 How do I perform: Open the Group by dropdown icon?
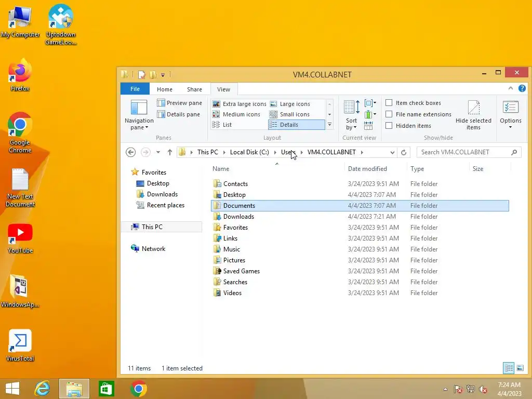tap(370, 103)
